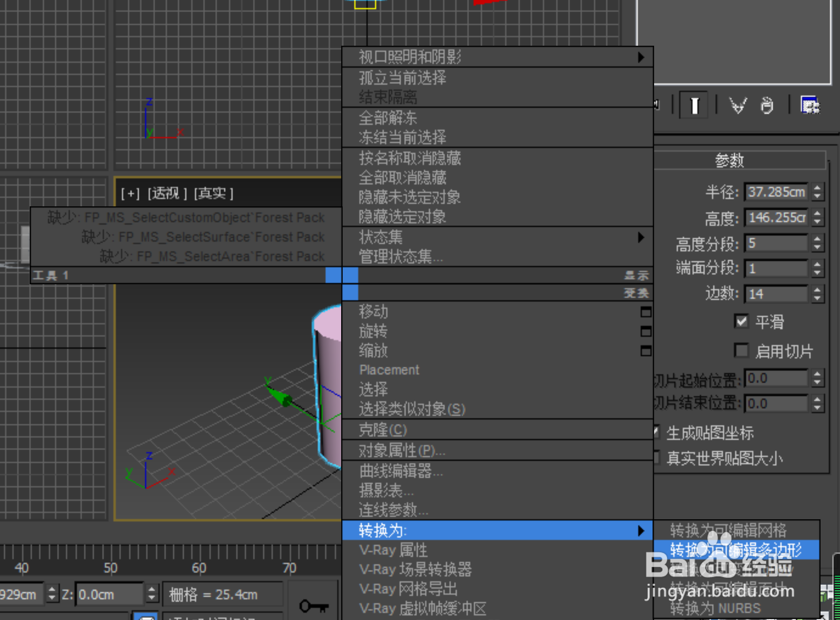Screen dimensions: 840x620
Task: Click the settings box icon beside 缩放
Action: [646, 351]
